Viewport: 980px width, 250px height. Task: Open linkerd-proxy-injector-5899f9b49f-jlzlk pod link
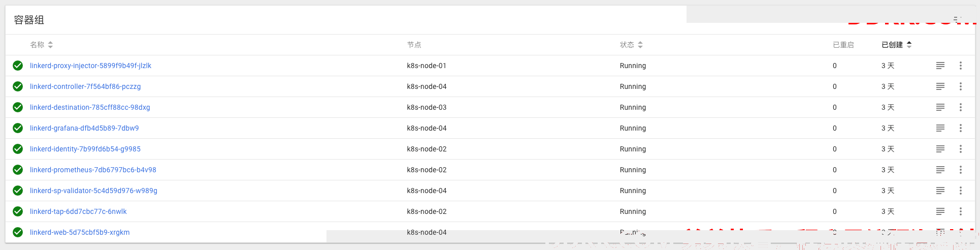point(90,66)
